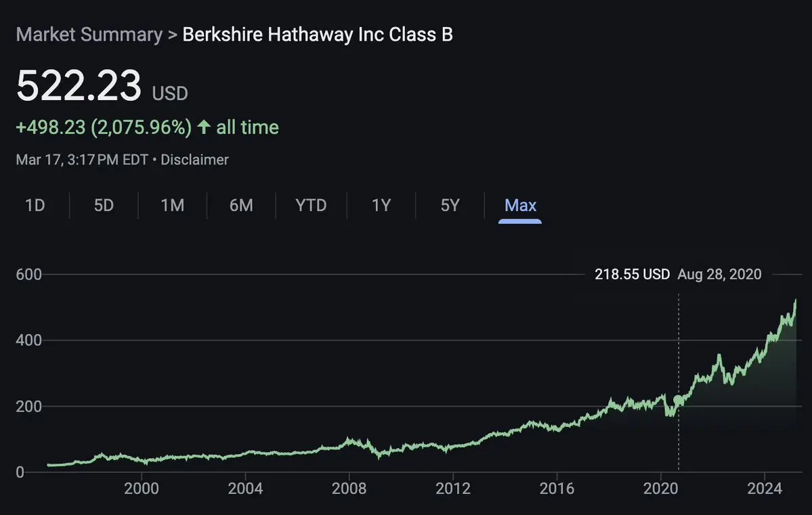Click the 600 y-axis label
The image size is (812, 515).
pos(28,274)
